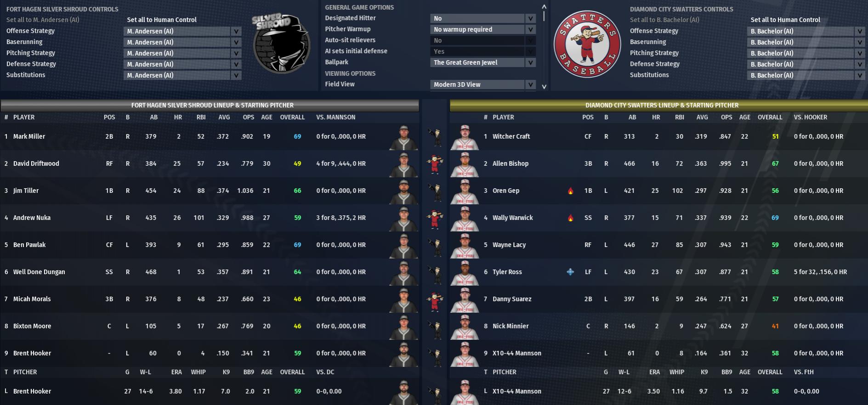Screen dimensions: 868x405
Task: Open the Field View dropdown
Action: [483, 84]
